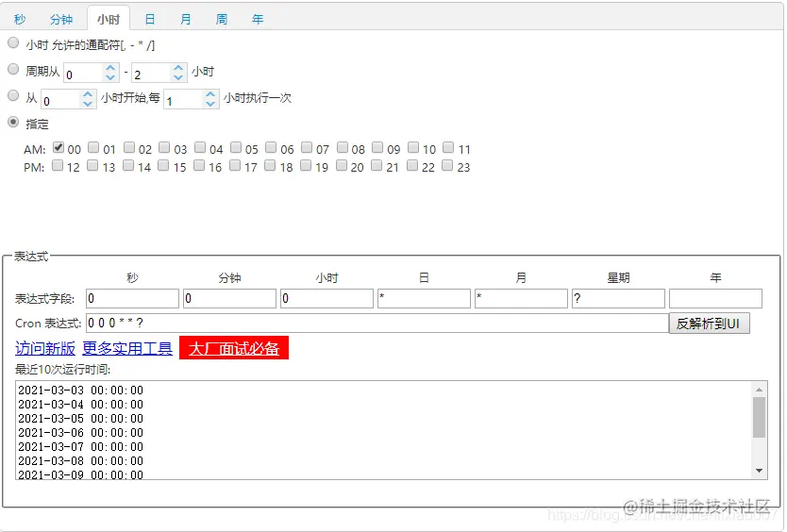Open the 日 tab

150,19
